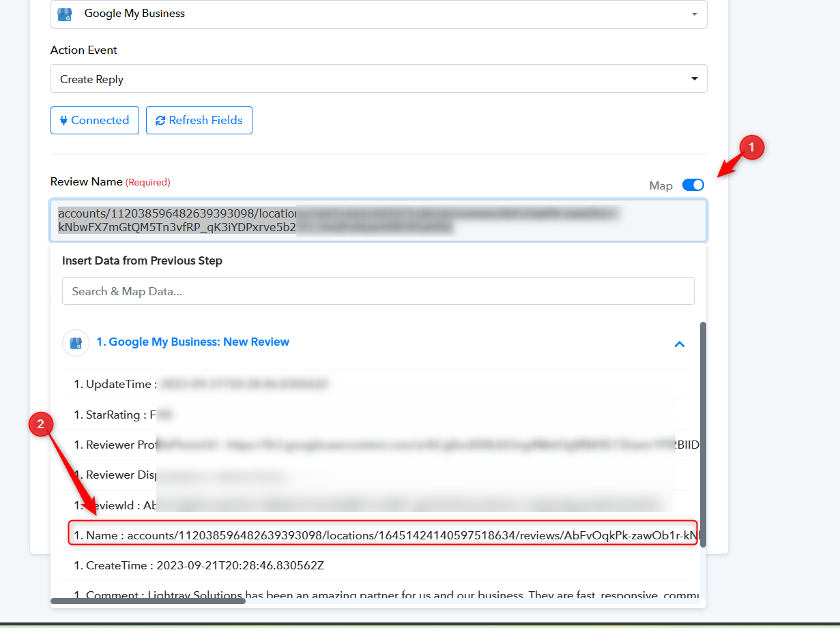Click the Connected button
This screenshot has width=840, height=628.
point(95,120)
